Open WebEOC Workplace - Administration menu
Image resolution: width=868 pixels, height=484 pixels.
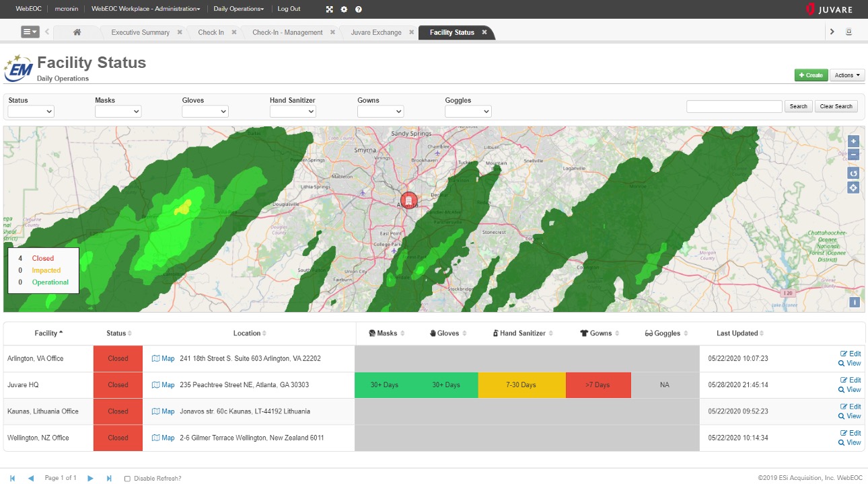pyautogui.click(x=145, y=9)
